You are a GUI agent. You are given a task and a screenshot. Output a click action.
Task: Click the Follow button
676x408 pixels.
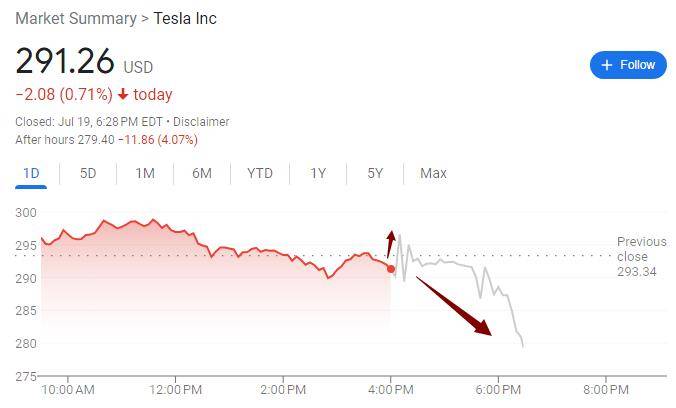pos(628,65)
